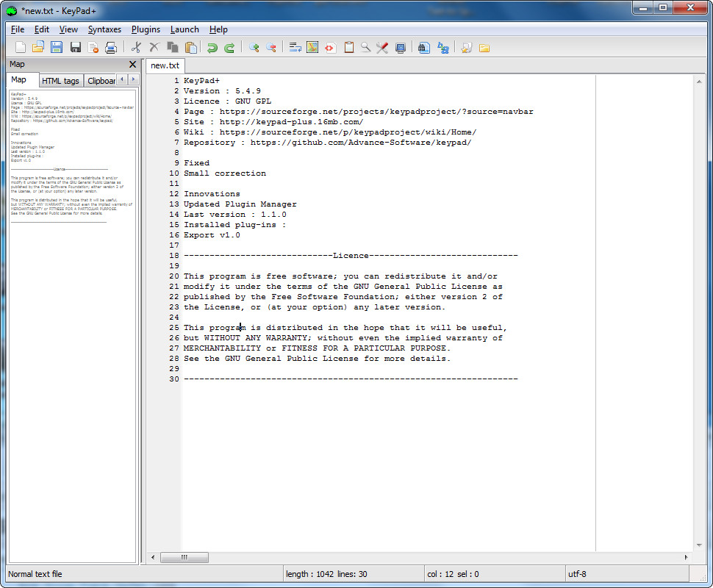Image resolution: width=713 pixels, height=588 pixels.
Task: Click the 'Export v1.0' line
Action: tap(212, 235)
